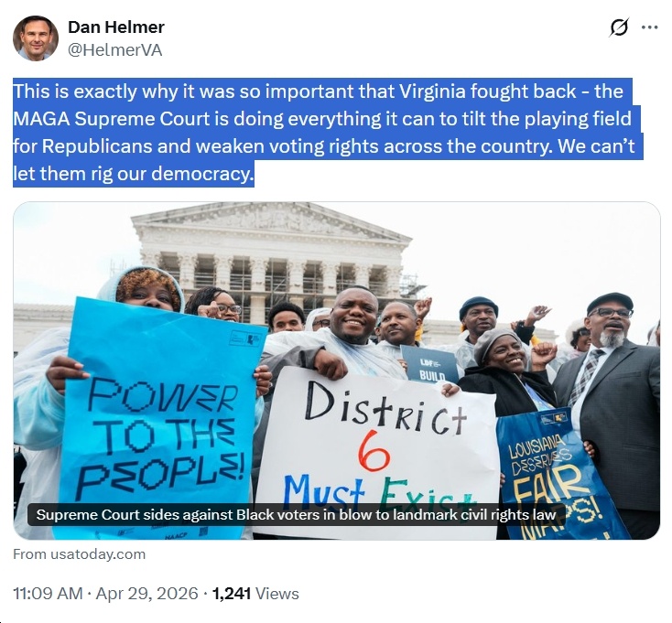Click the highlighted tweet text
The image size is (672, 623).
coord(328,133)
